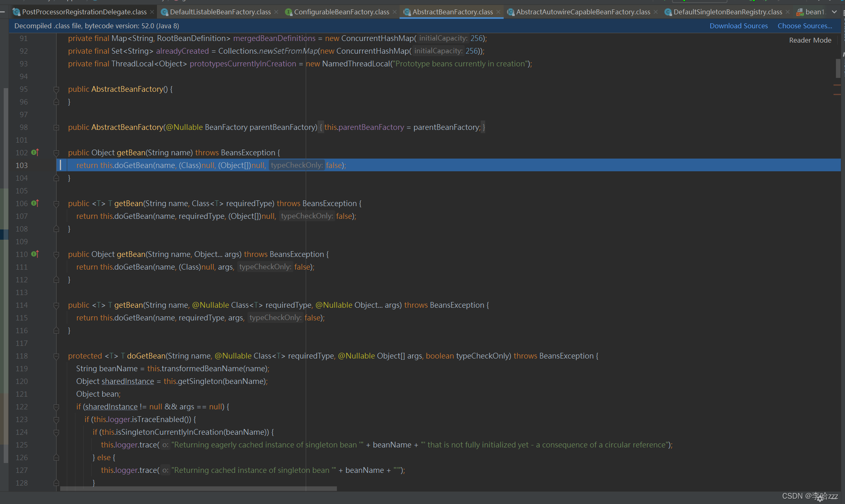Click the DefaultSingletonBeanRegistry class tab icon
The height and width of the screenshot is (504, 845).
point(668,12)
